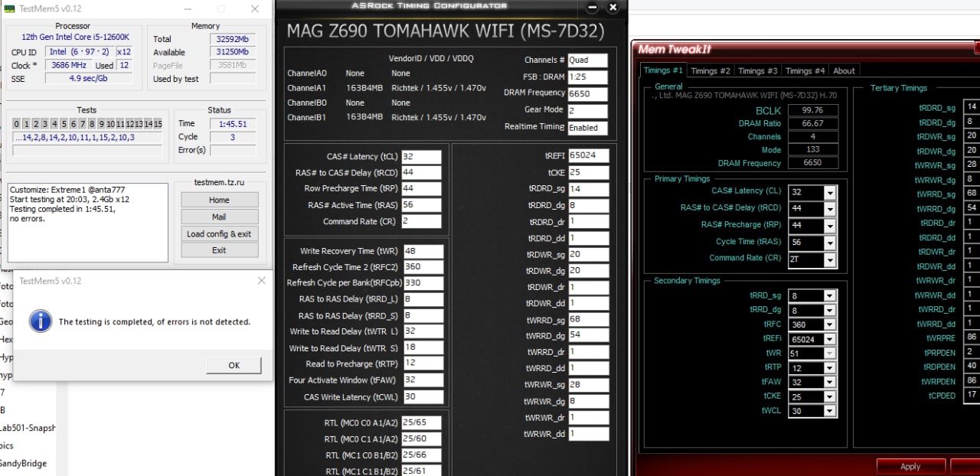Click the RTL (MC0 C0 A1/A2) field
Image resolution: width=980 pixels, height=476 pixels.
coord(423,422)
